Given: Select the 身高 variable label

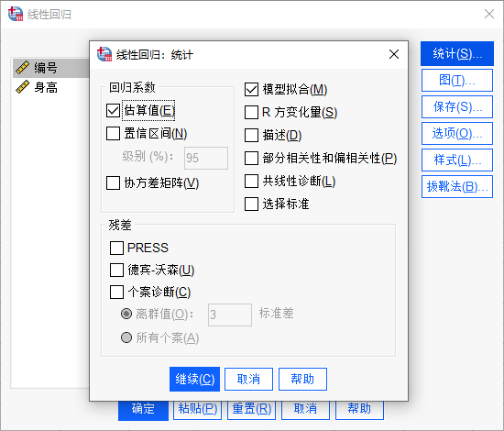Looking at the screenshot, I should point(46,87).
